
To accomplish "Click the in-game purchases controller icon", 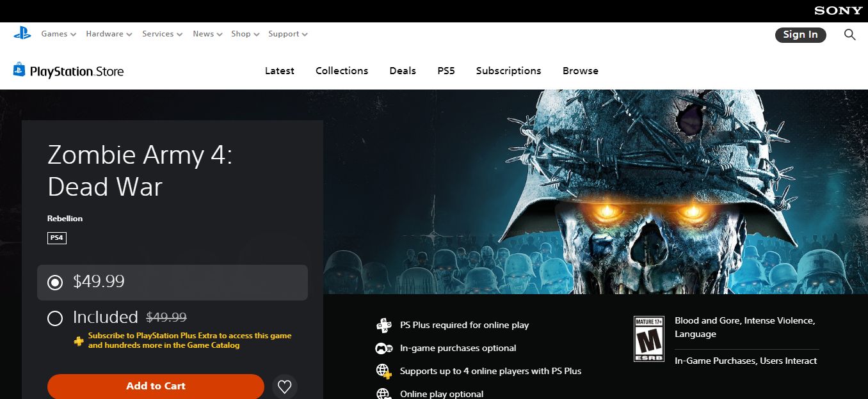I will (383, 348).
